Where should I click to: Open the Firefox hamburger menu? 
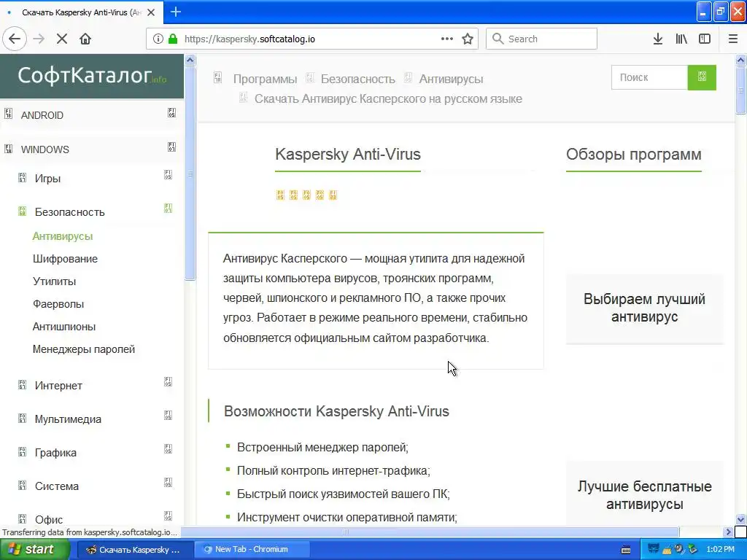pos(733,39)
